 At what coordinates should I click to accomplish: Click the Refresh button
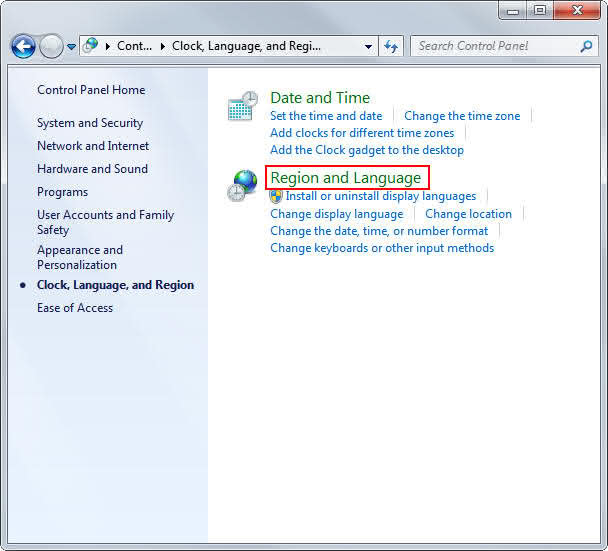[391, 47]
